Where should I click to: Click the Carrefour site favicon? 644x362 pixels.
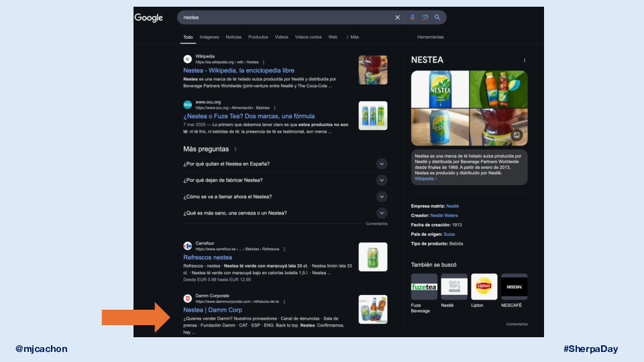coord(188,246)
